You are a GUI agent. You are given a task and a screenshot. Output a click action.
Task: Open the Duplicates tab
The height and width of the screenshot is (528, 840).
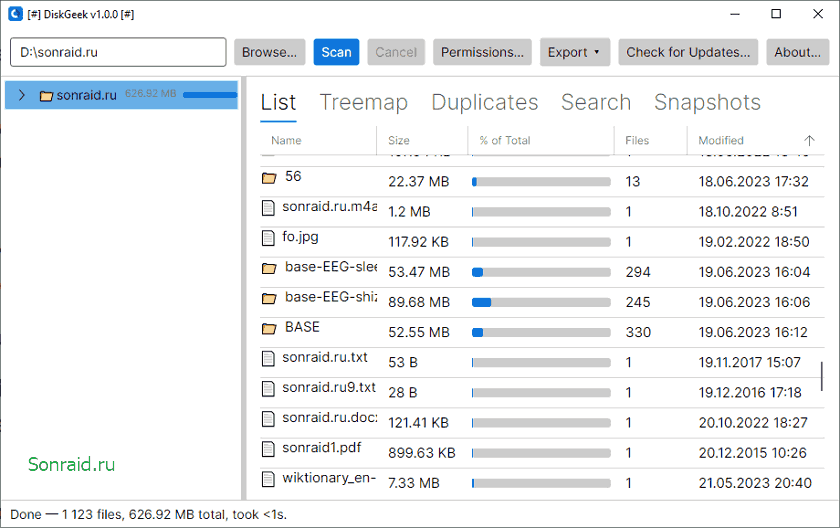(x=485, y=102)
